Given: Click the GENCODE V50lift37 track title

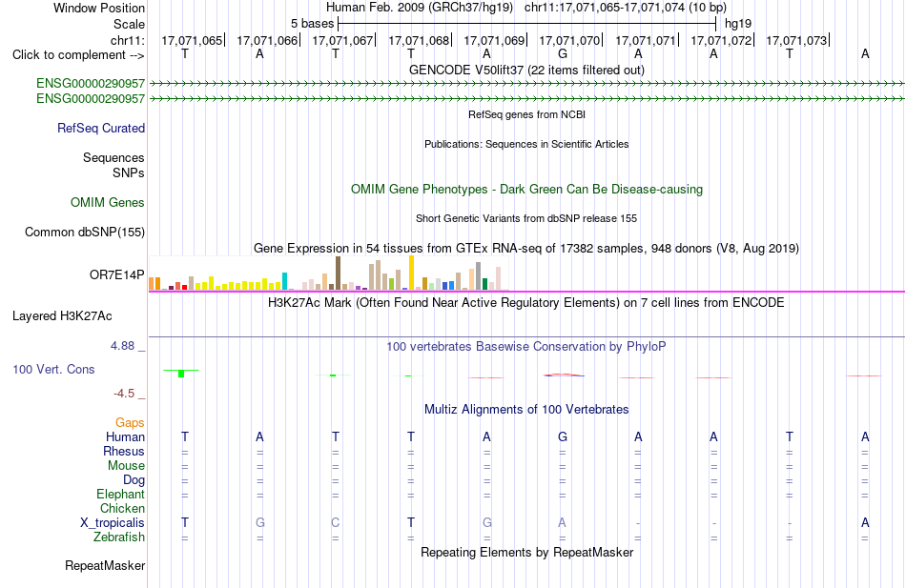Looking at the screenshot, I should coord(526,70).
